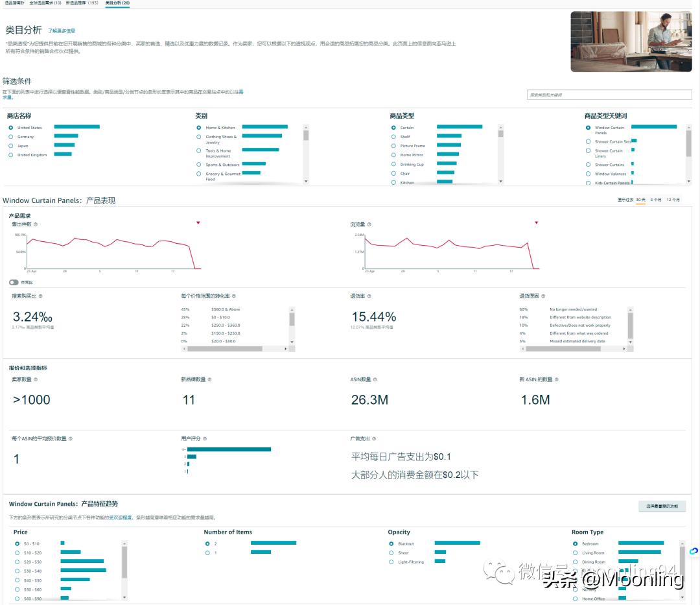Click info icon beside 新 ASIN 的数量
Image resolution: width=700 pixels, height=605 pixels.
click(557, 379)
